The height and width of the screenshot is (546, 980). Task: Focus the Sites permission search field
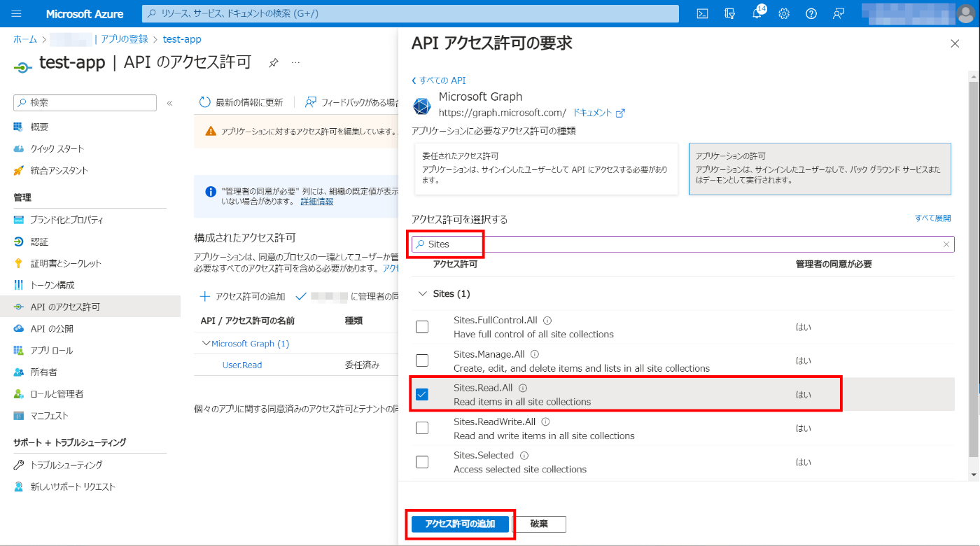pyautogui.click(x=682, y=244)
